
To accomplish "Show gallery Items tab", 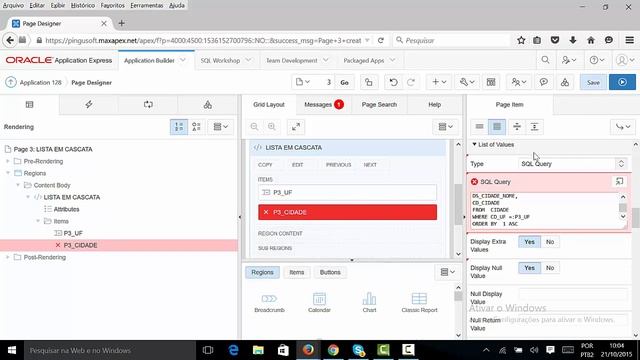I will [296, 272].
